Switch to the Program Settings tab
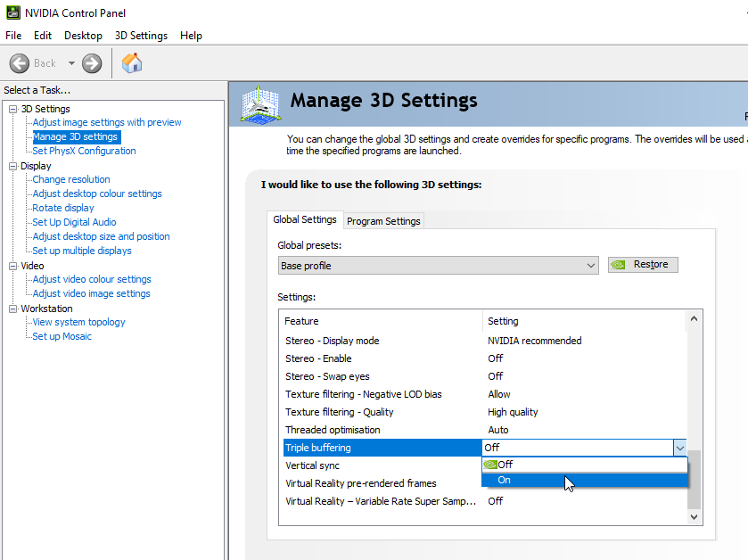The image size is (748, 560). (x=383, y=221)
